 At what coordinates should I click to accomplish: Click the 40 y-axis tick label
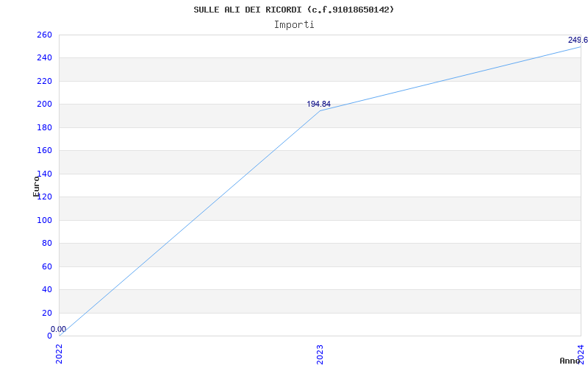pyautogui.click(x=47, y=289)
